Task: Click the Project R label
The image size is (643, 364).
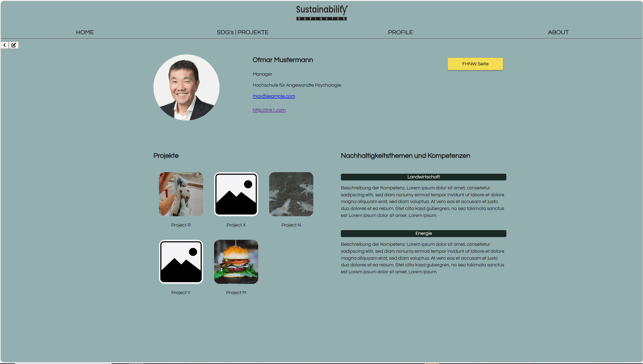Action: (181, 225)
